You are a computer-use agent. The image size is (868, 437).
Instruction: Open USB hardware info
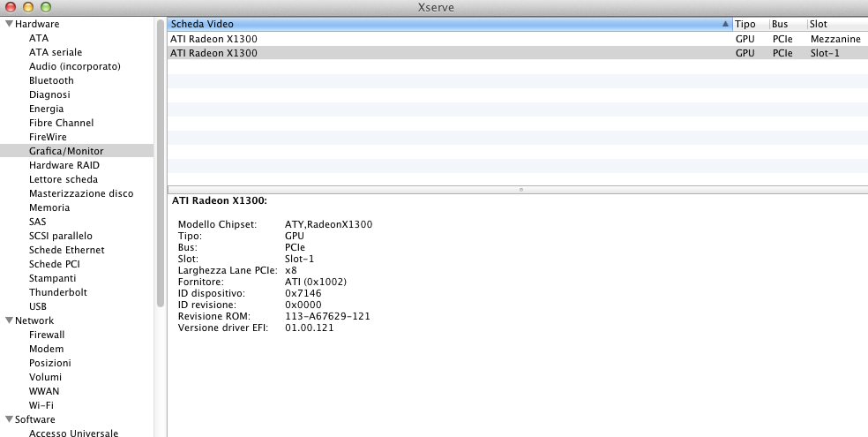click(x=38, y=306)
